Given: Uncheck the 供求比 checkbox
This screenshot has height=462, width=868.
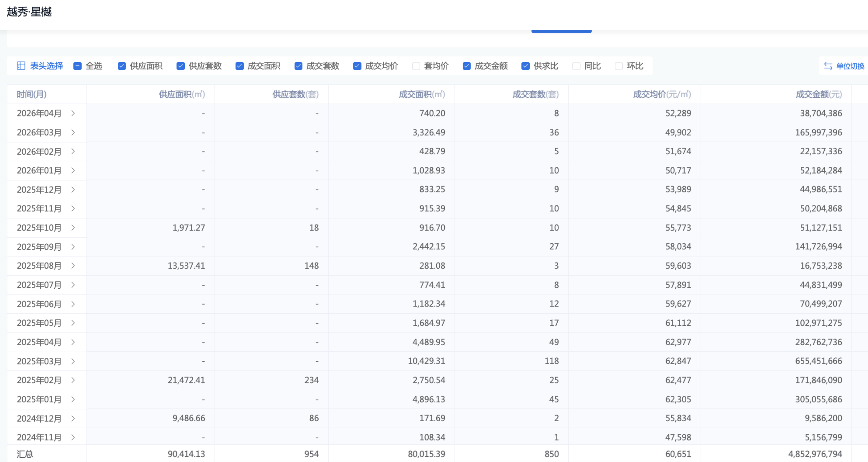Looking at the screenshot, I should click(x=525, y=66).
